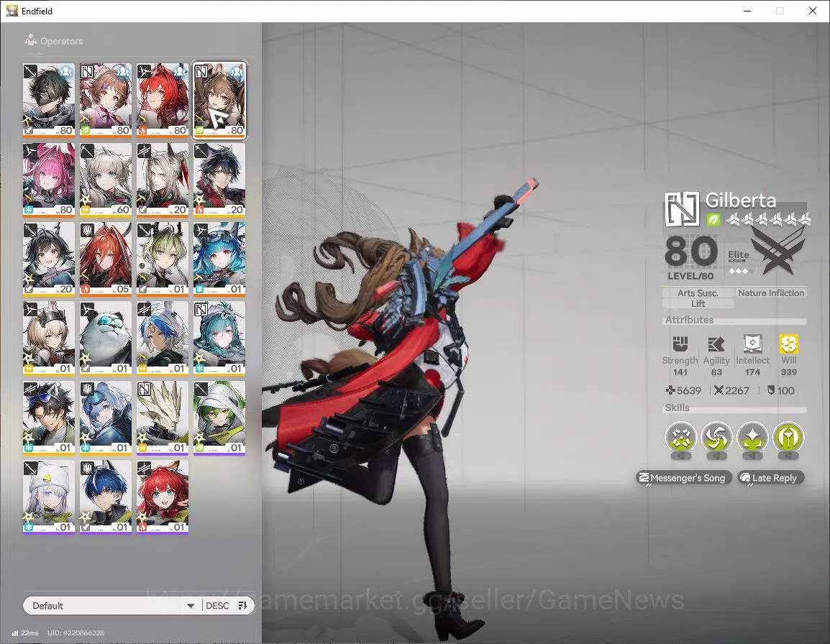The height and width of the screenshot is (644, 830).
Task: Select the green-haired hooded operator card
Action: 219,418
